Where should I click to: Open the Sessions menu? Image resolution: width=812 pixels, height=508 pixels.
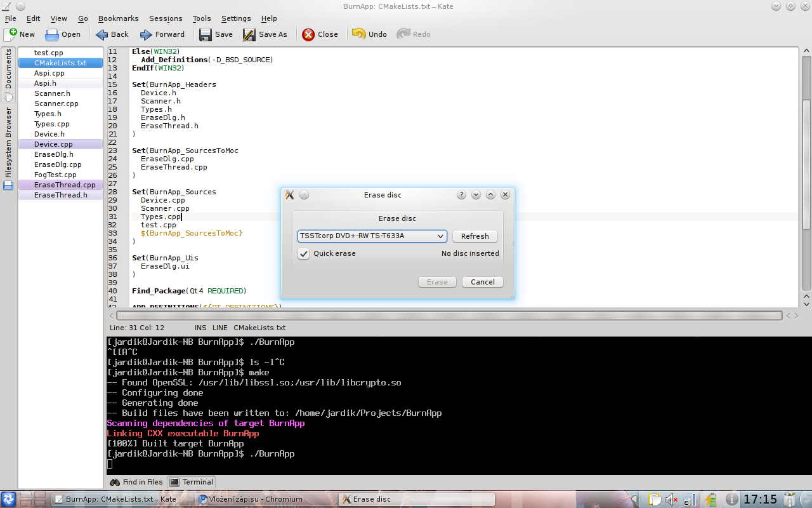[x=166, y=18]
